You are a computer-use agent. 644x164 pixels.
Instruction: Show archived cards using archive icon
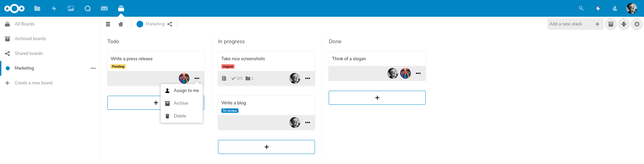point(611,24)
